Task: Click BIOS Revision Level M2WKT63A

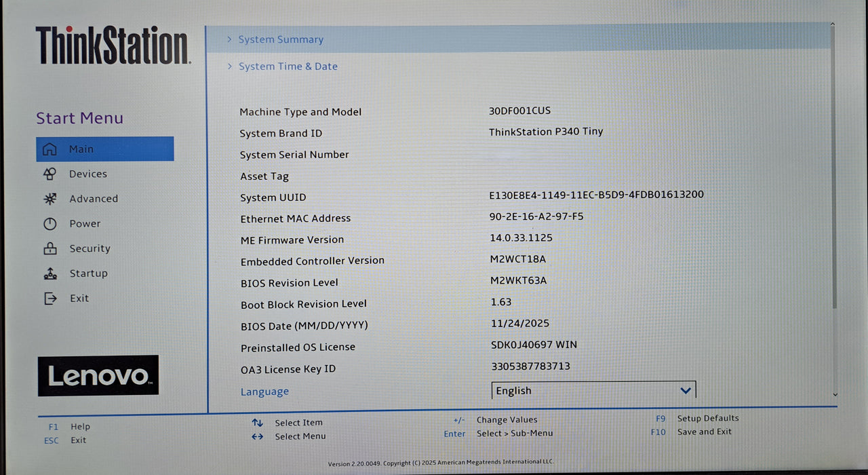Action: click(519, 280)
